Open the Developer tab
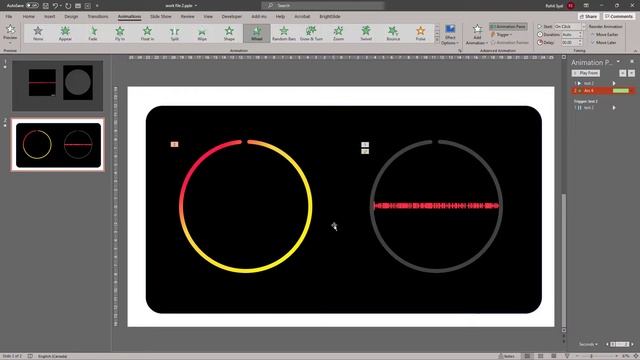 point(232,16)
